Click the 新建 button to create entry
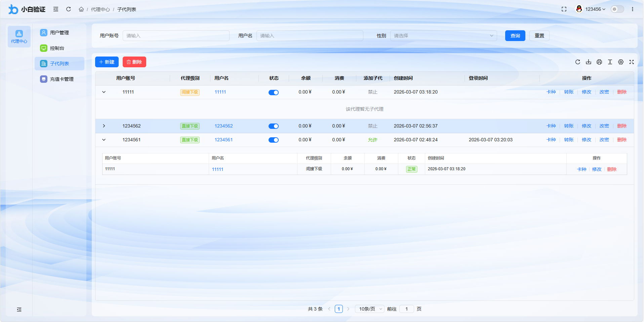Screen dimensions: 644x322 click(107, 62)
